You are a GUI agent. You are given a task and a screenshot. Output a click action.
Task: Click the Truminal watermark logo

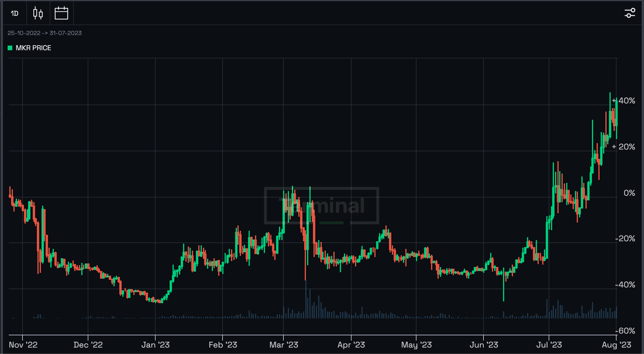click(x=321, y=206)
